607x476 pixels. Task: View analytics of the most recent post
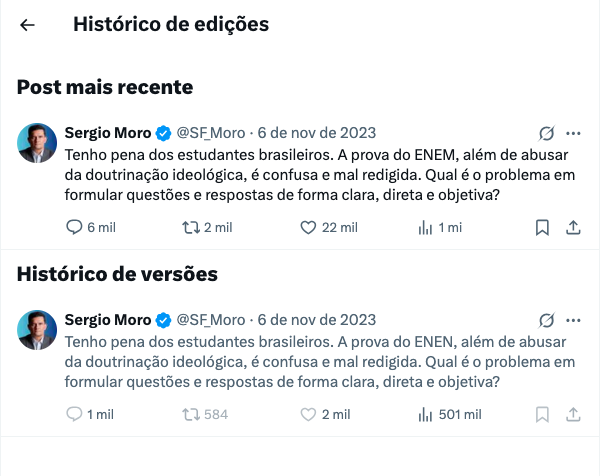[425, 227]
